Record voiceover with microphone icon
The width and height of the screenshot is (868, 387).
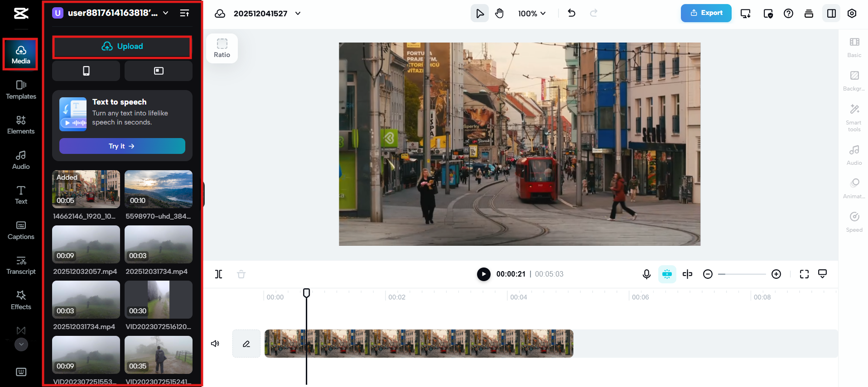point(646,274)
